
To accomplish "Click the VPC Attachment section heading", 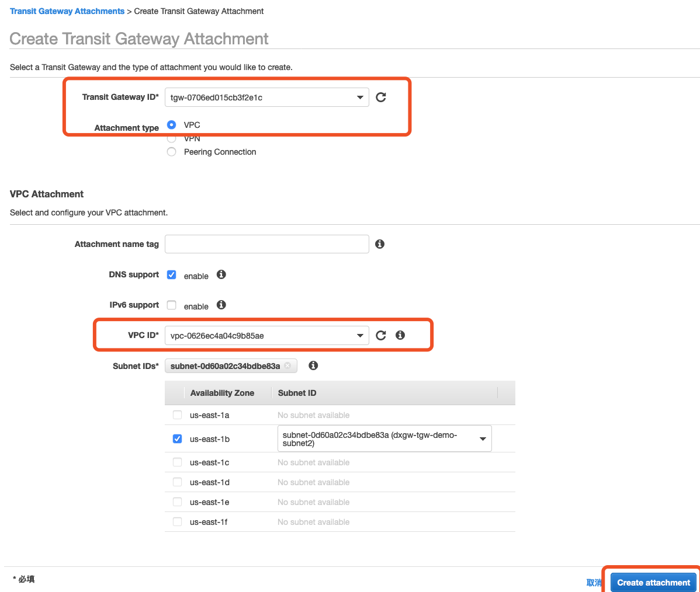I will (x=46, y=194).
